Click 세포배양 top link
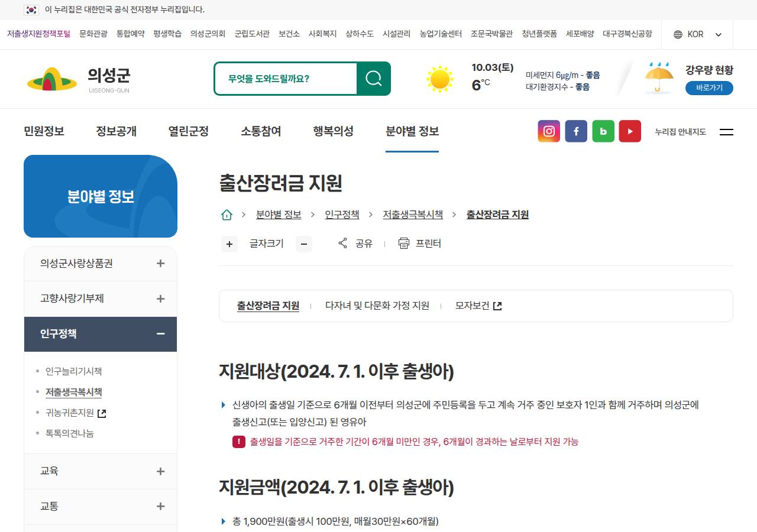The image size is (757, 532). click(580, 34)
